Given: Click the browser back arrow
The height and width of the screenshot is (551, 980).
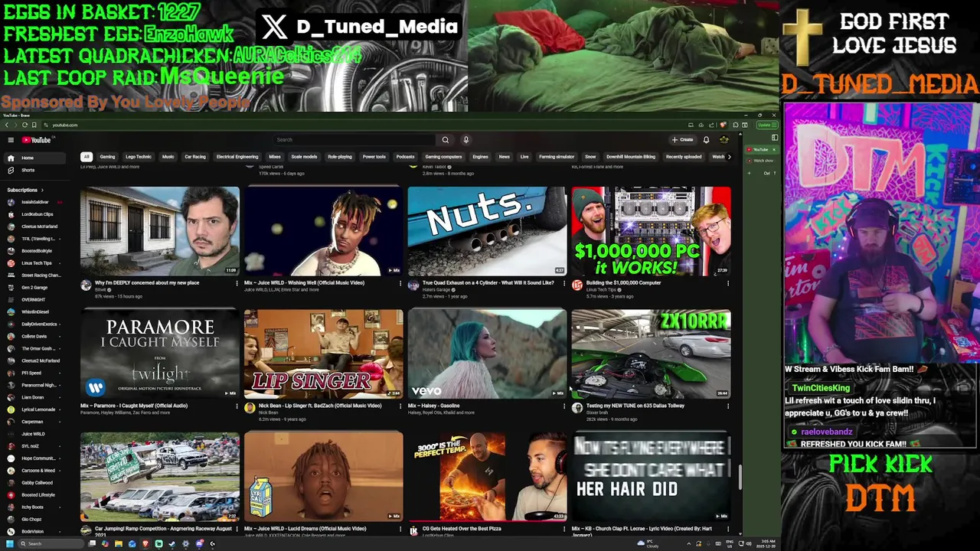Looking at the screenshot, I should coord(6,125).
